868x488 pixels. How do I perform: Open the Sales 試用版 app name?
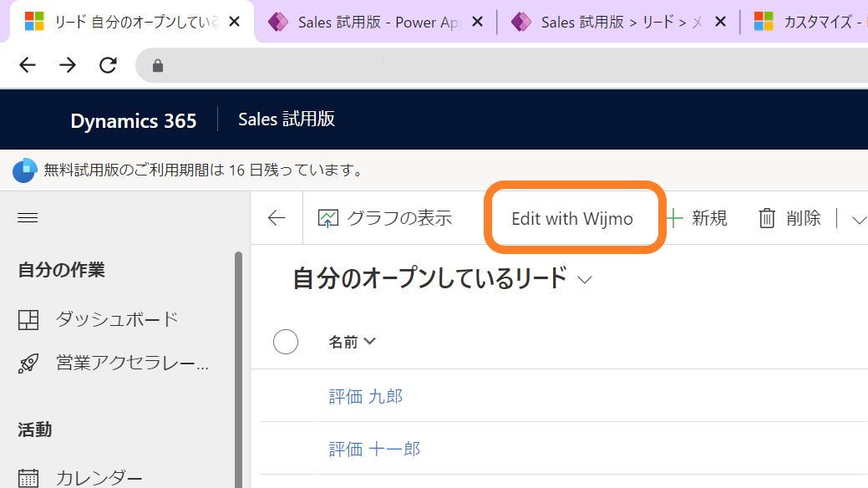(287, 119)
